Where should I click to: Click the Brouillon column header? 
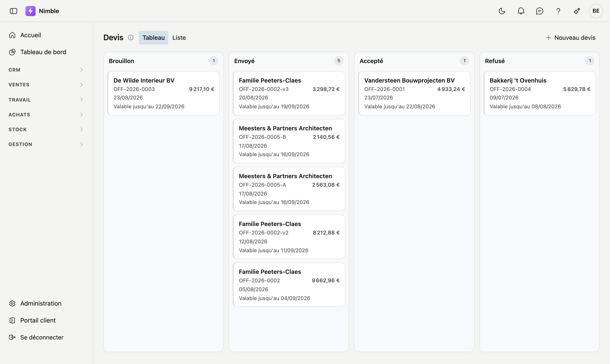(x=122, y=61)
